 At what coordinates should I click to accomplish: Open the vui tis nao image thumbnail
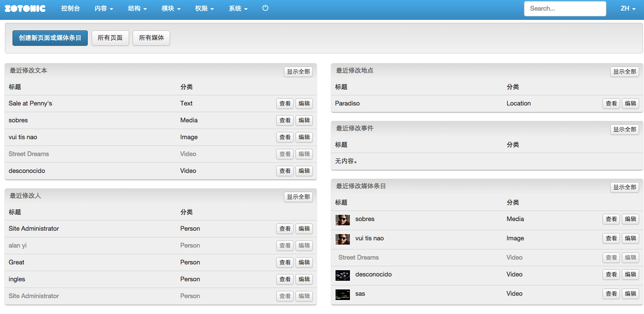[x=343, y=239]
